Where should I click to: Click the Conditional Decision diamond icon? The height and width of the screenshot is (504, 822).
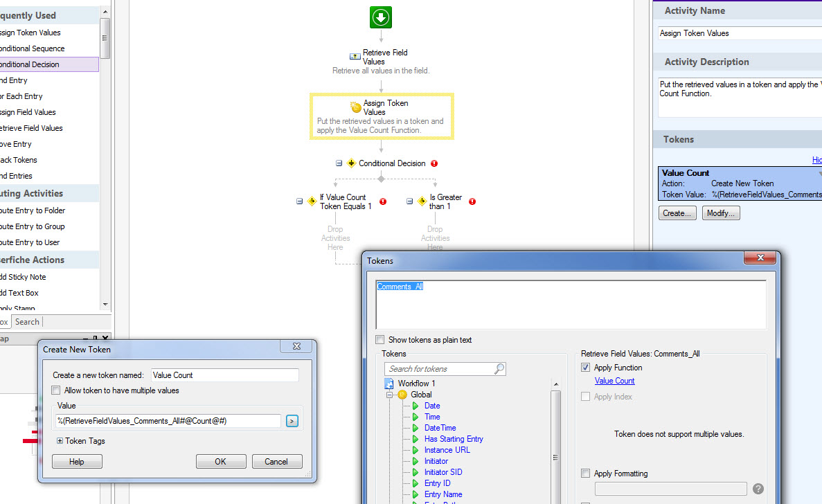click(x=351, y=163)
